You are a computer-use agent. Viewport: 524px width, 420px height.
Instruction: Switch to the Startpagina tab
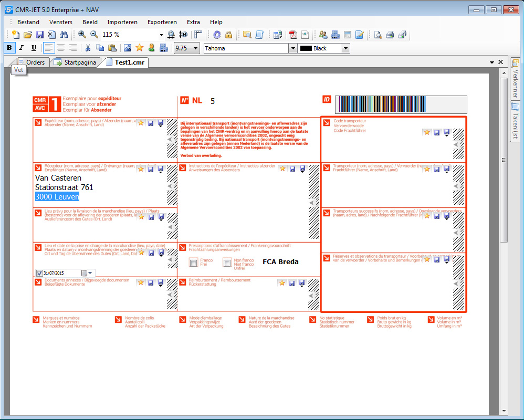(75, 62)
